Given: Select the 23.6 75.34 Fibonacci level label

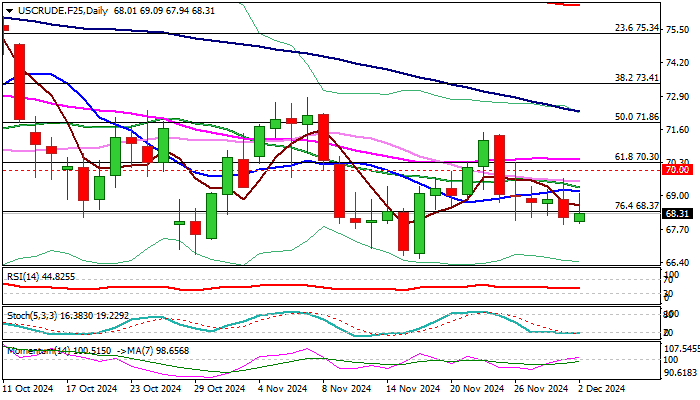Looking at the screenshot, I should [x=635, y=28].
